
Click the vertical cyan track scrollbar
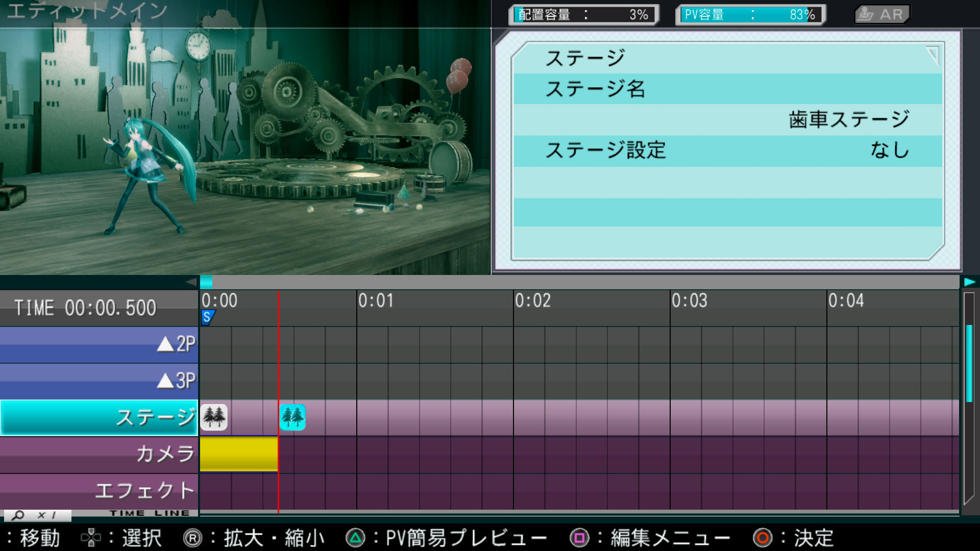pyautogui.click(x=969, y=362)
